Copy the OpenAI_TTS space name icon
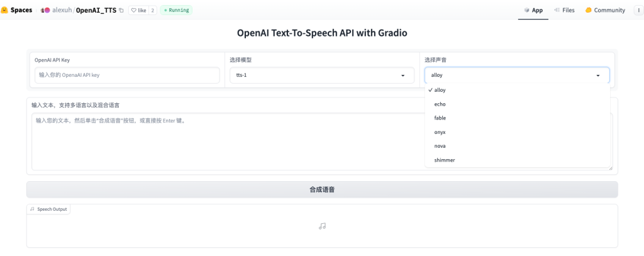644x256 pixels. 121,10
